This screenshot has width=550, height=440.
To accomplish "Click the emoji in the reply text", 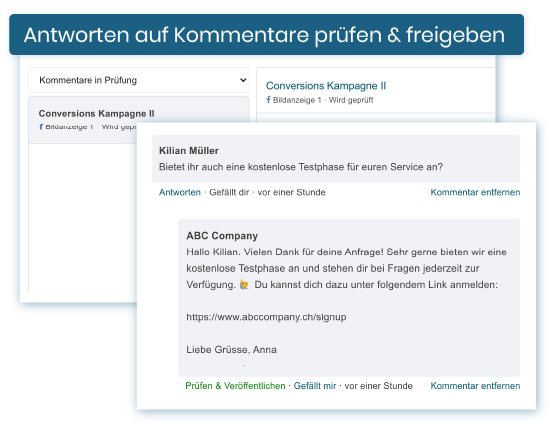I will 244,285.
